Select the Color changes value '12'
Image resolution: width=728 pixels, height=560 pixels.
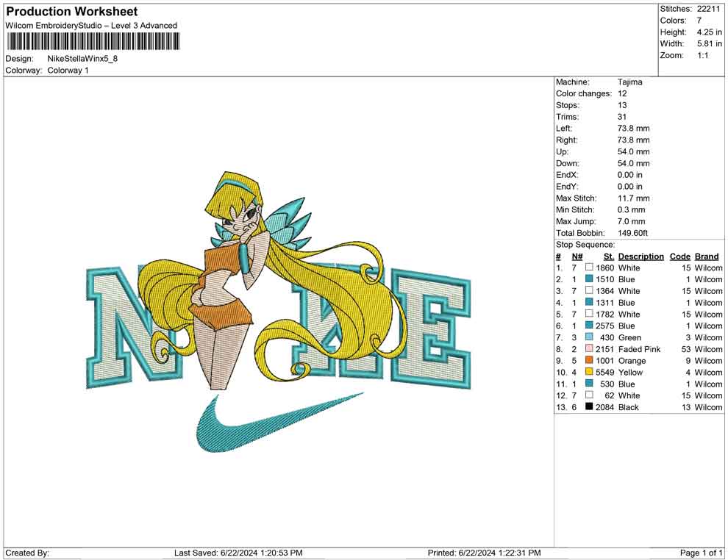click(622, 93)
